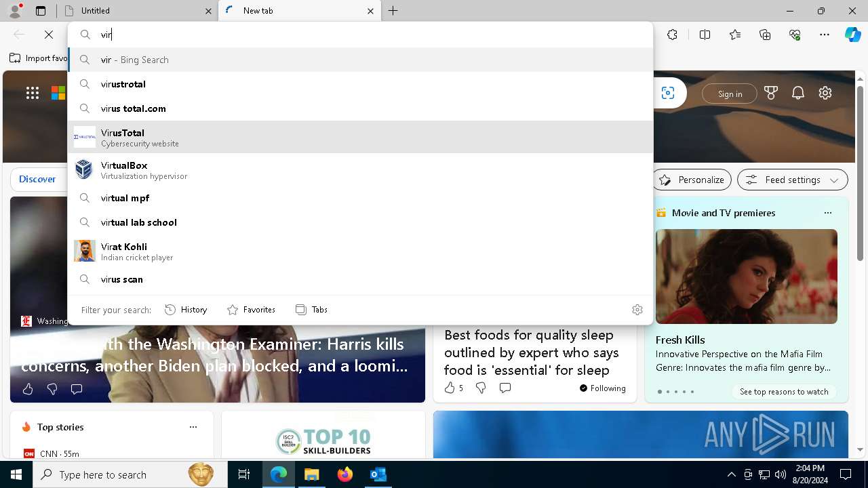Open the Extensions icon
This screenshot has width=868, height=488.
[x=672, y=35]
